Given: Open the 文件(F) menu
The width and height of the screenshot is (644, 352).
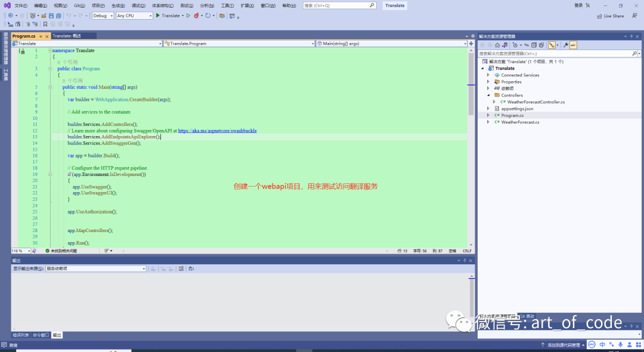Looking at the screenshot, I should point(21,6).
